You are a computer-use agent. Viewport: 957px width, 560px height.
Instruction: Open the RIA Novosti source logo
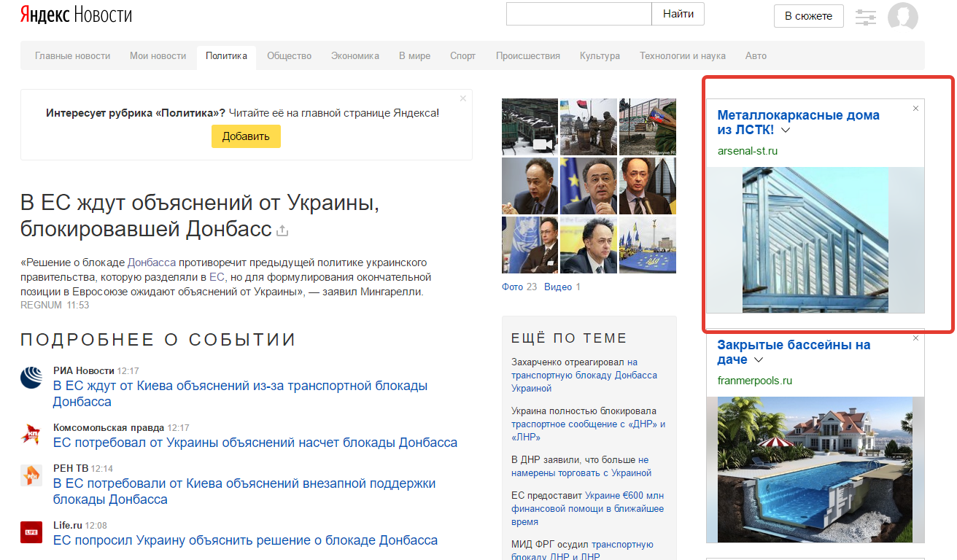pos(31,378)
